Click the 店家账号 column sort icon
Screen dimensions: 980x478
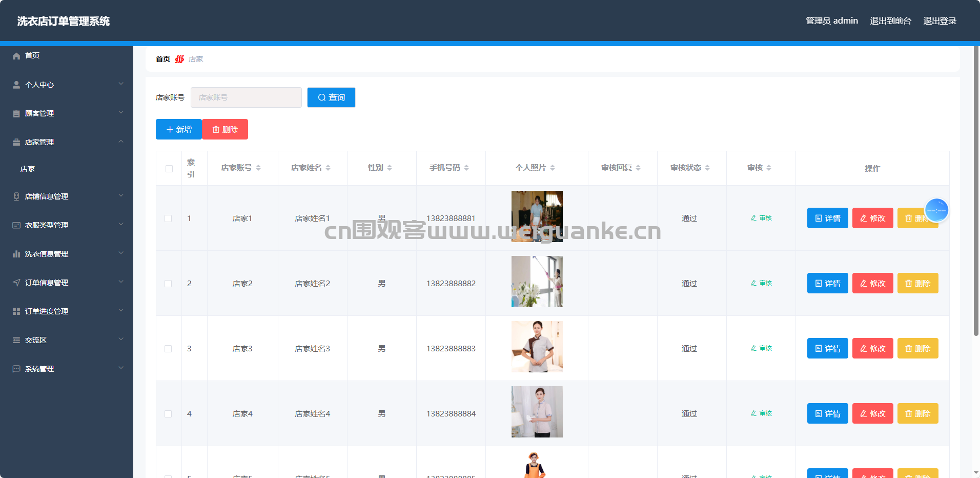(x=258, y=168)
